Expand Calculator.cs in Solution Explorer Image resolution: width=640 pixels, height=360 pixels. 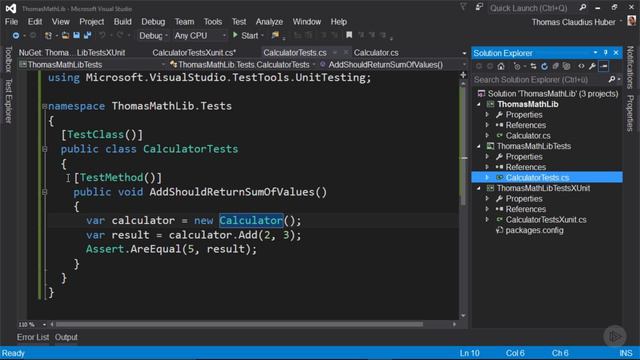(487, 136)
